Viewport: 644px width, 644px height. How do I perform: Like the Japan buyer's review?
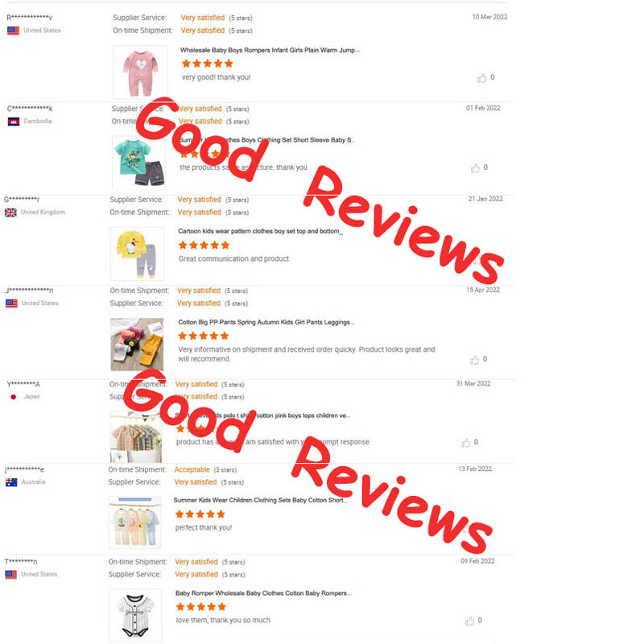coord(466,442)
